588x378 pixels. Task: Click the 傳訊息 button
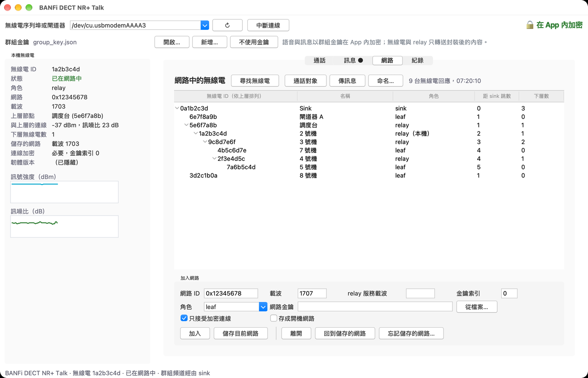coord(347,81)
